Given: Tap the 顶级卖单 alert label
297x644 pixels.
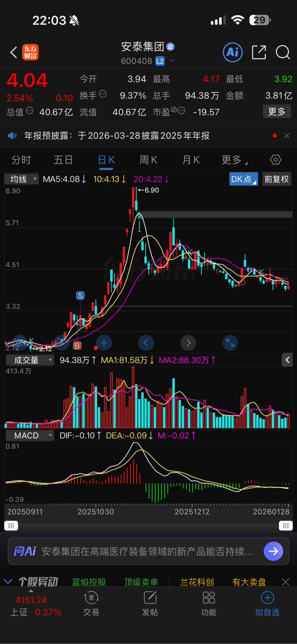Looking at the screenshot, I should click(141, 582).
